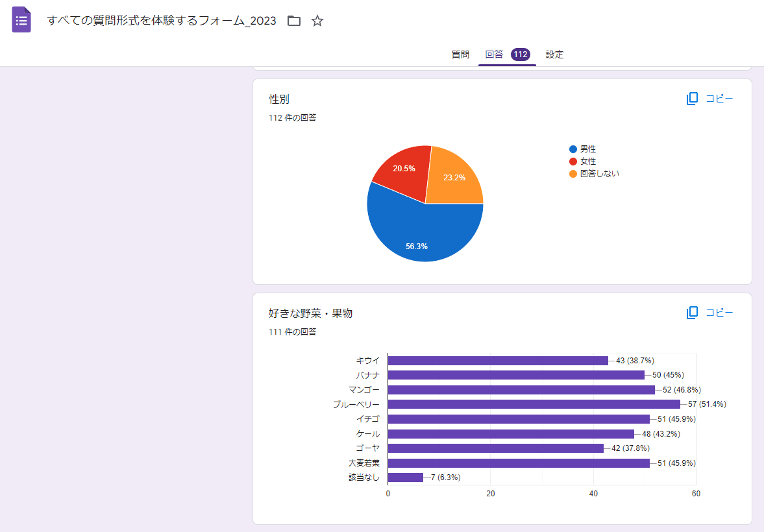The image size is (764, 532).
Task: Click the Google Forms purple document icon
Action: pos(21,19)
